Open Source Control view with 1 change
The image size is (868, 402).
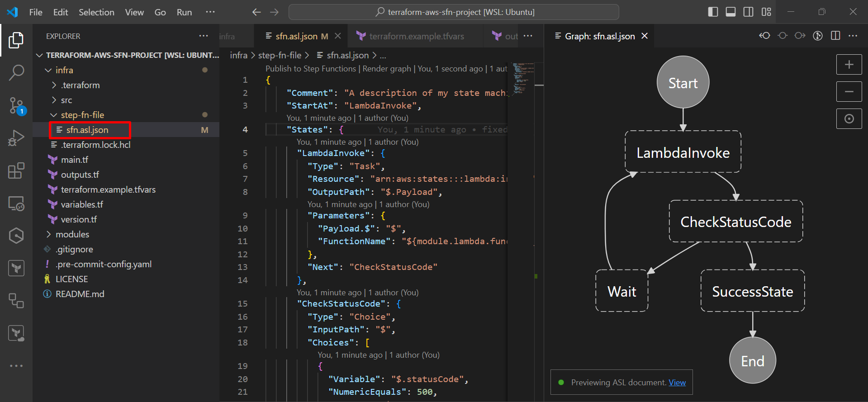pyautogui.click(x=16, y=106)
